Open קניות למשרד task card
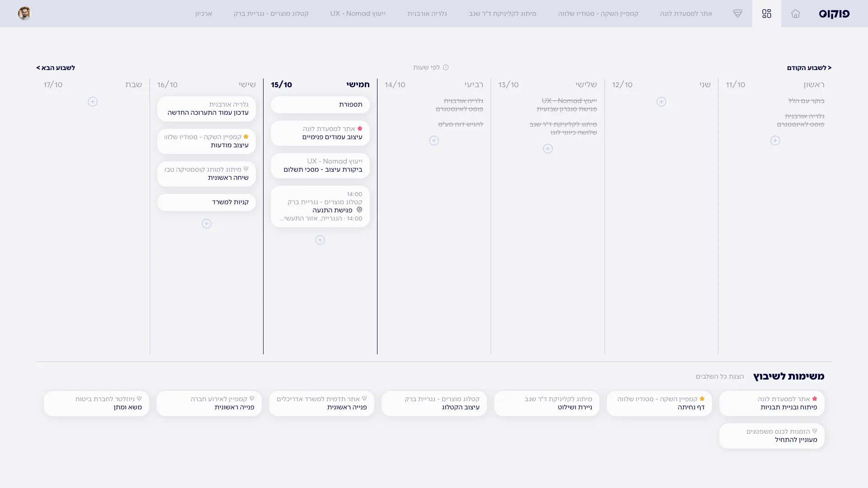Screen dimensions: 868x488 click(x=207, y=202)
